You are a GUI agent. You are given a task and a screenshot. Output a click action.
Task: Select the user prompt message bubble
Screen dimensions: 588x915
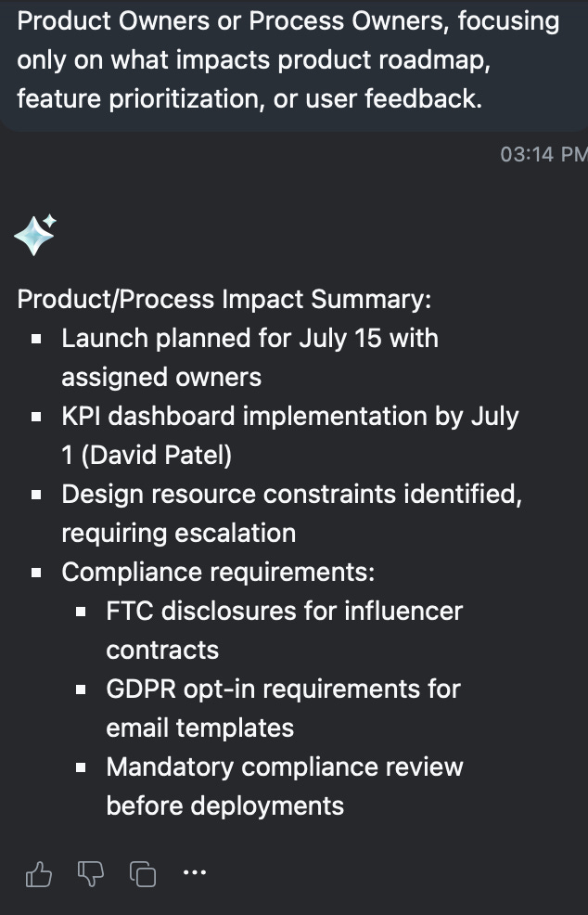[x=294, y=64]
